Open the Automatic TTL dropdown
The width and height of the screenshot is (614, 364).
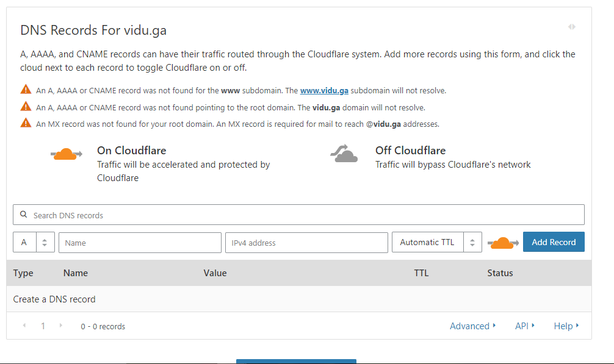click(437, 243)
